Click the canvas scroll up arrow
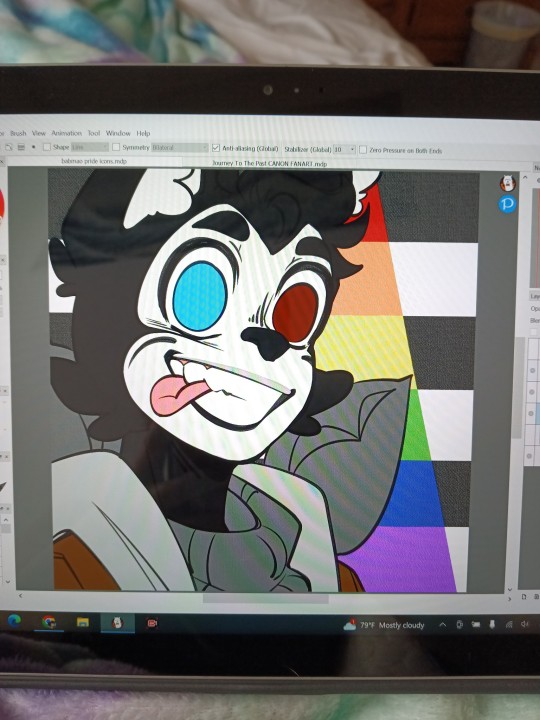 525,177
